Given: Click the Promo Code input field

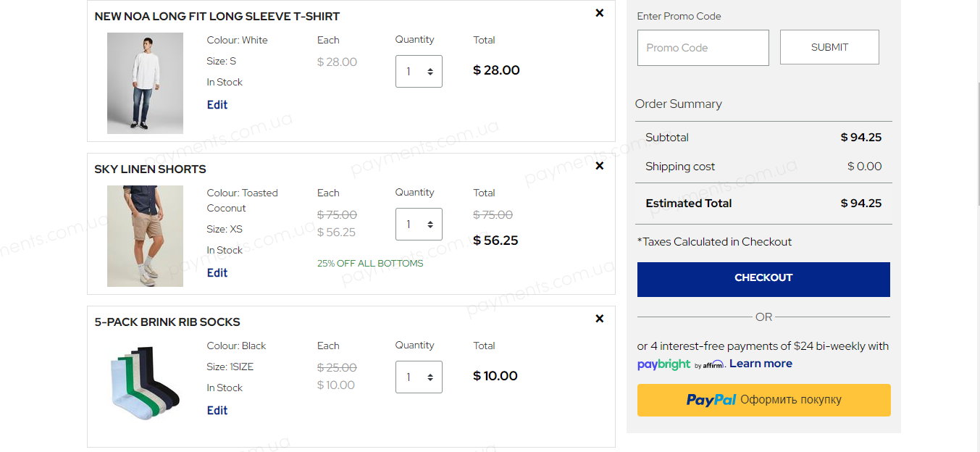Looking at the screenshot, I should [x=703, y=48].
